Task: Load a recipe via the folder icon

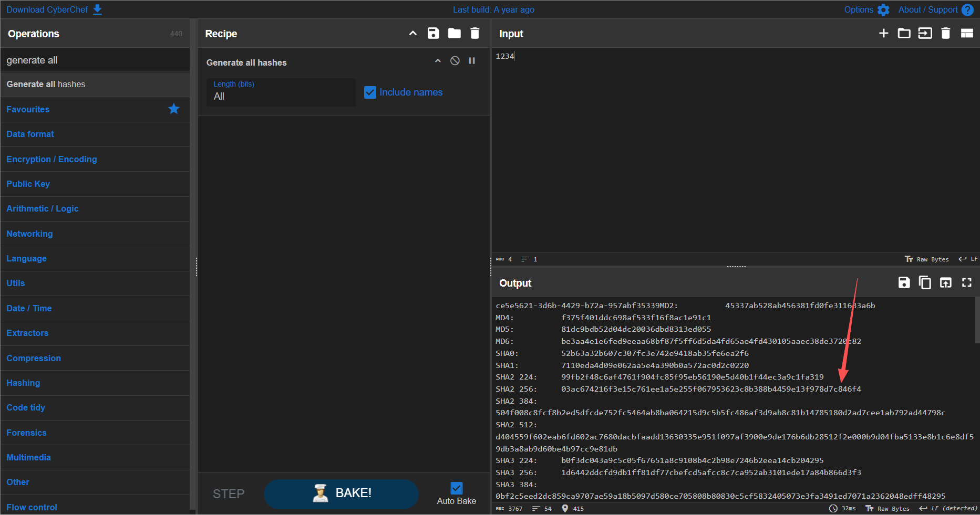Action: (454, 34)
